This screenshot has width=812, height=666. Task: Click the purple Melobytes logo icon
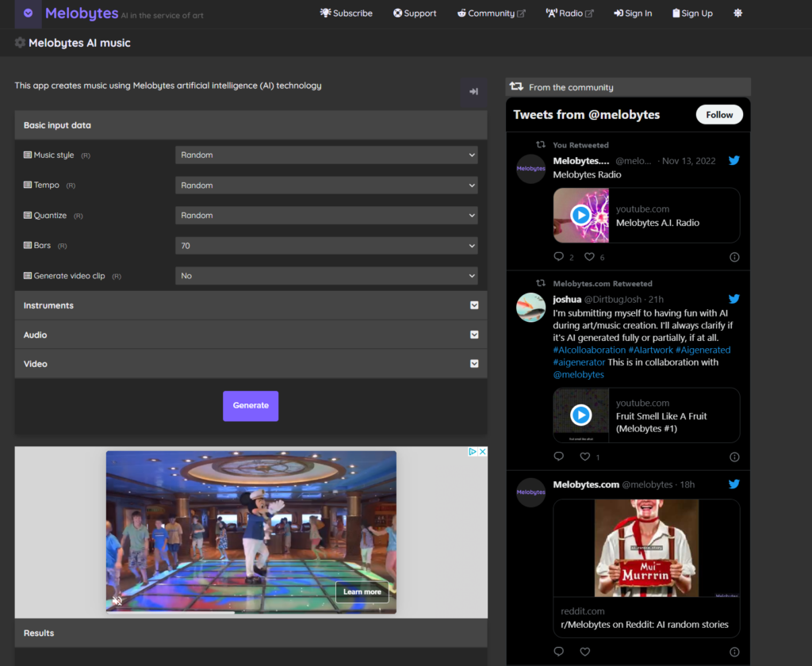(x=28, y=13)
